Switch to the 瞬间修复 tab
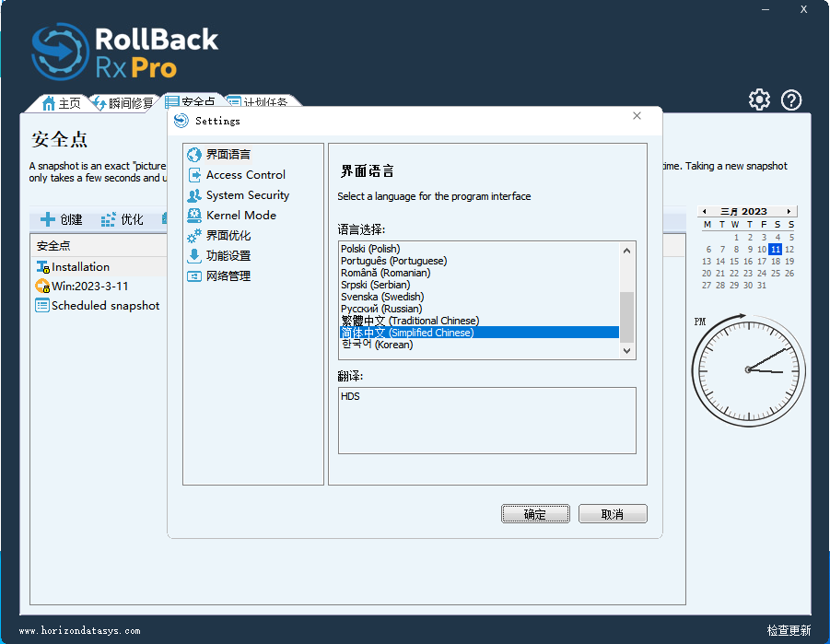Screen dimensions: 830x644 pos(123,103)
